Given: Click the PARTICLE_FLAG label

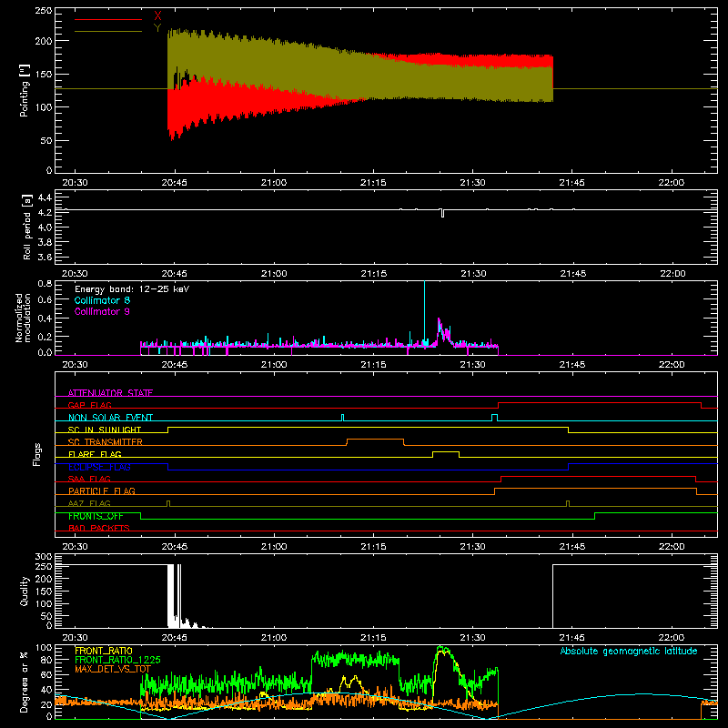Looking at the screenshot, I should [102, 490].
